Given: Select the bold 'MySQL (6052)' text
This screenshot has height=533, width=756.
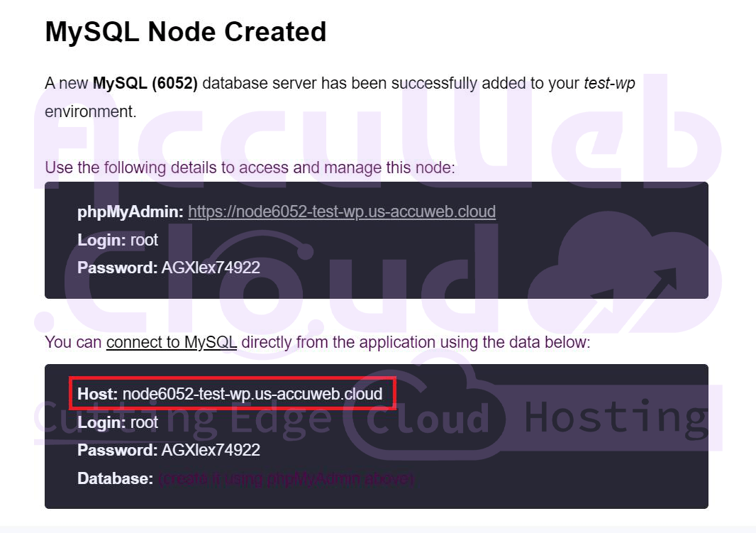Looking at the screenshot, I should 145,83.
